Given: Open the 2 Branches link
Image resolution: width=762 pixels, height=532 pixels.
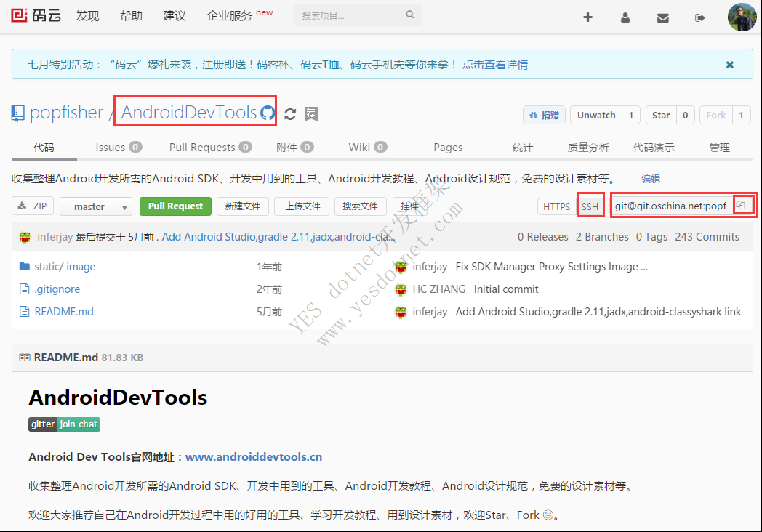Looking at the screenshot, I should tap(602, 237).
